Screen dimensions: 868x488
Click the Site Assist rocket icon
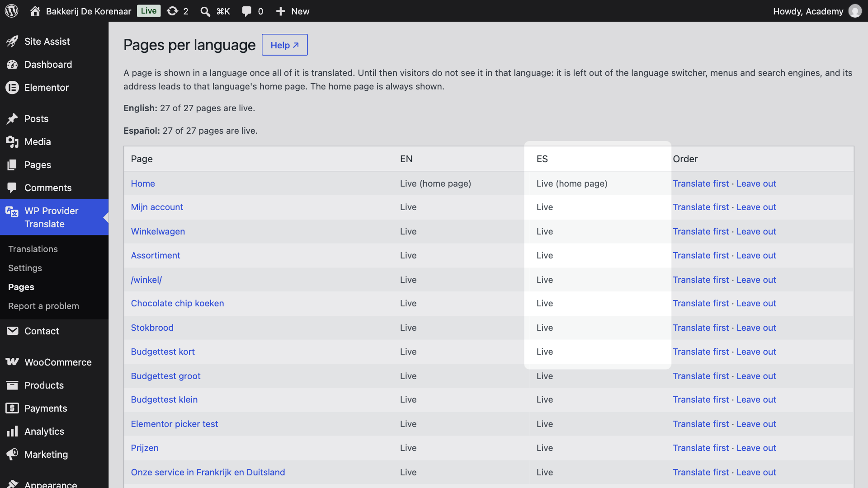[x=12, y=42]
